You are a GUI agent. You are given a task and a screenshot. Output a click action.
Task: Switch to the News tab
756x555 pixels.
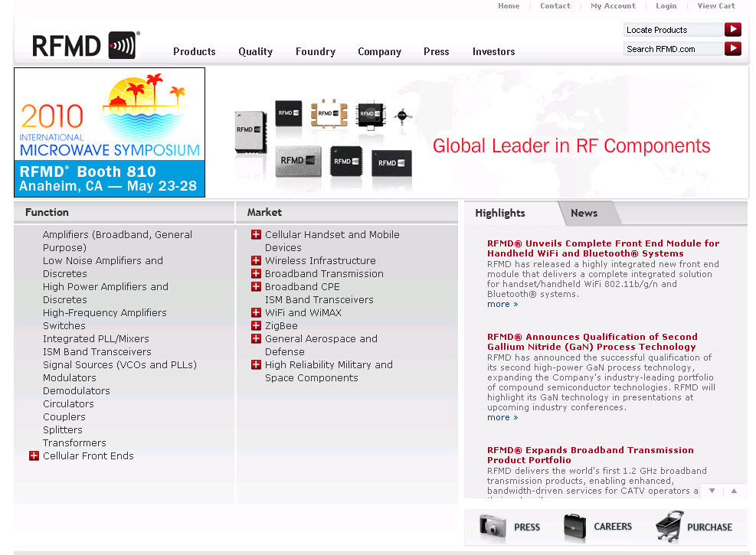(584, 213)
